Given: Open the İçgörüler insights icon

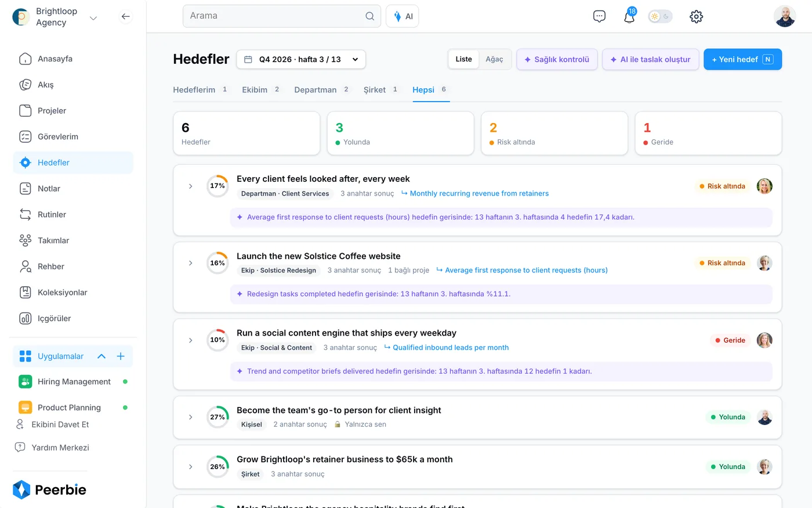Looking at the screenshot, I should pos(26,318).
